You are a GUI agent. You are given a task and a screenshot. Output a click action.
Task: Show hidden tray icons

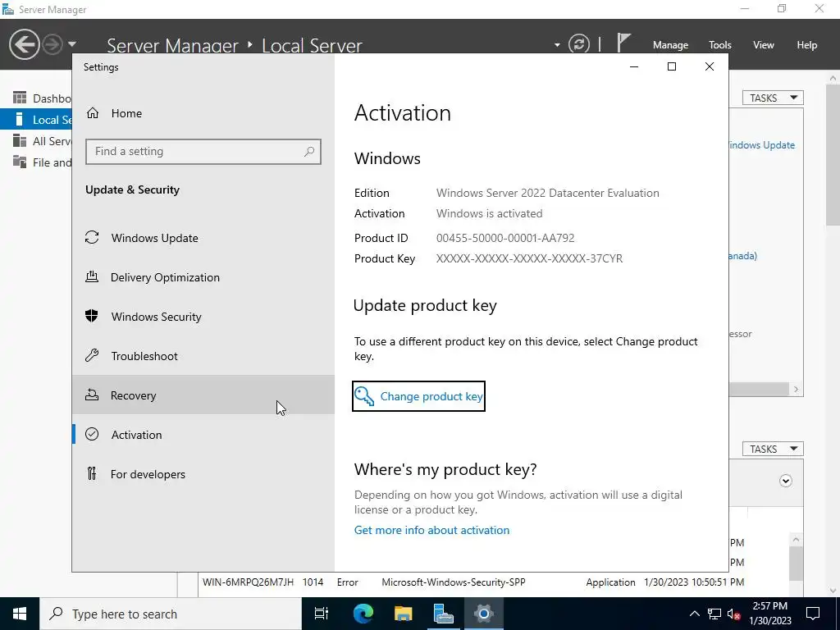pyautogui.click(x=694, y=614)
